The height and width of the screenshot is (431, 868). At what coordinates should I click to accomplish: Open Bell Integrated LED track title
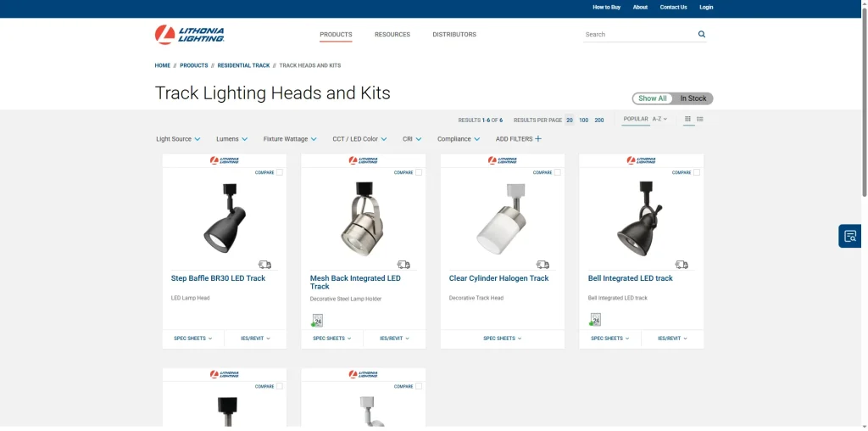point(630,278)
